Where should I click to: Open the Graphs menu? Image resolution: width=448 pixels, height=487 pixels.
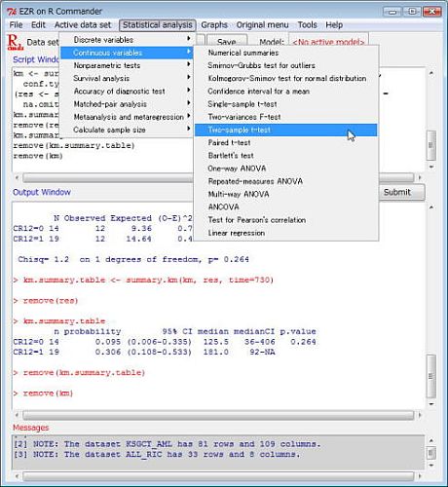(x=214, y=25)
